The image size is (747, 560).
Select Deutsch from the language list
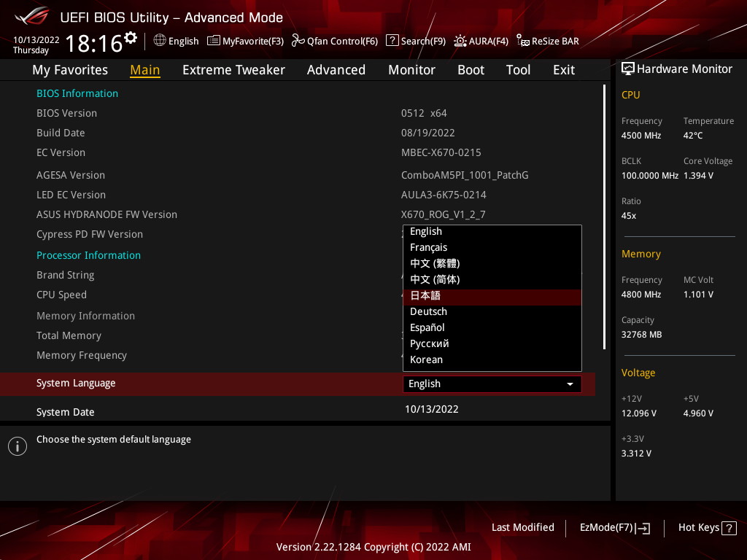(492, 311)
